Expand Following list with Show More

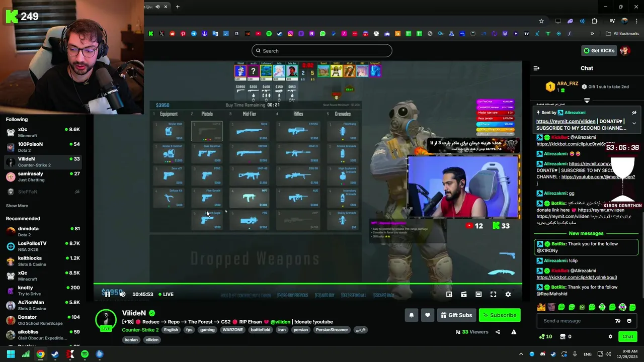17,206
